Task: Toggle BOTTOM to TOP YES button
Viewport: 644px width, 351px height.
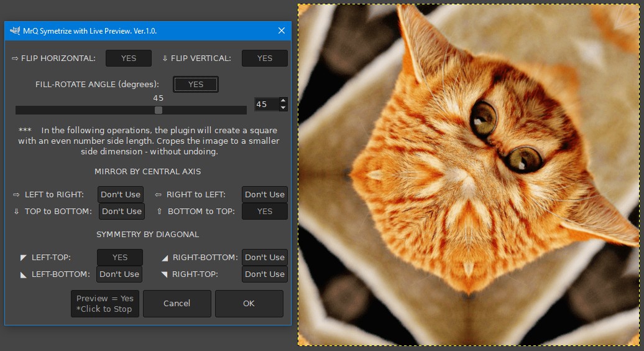Action: [265, 211]
